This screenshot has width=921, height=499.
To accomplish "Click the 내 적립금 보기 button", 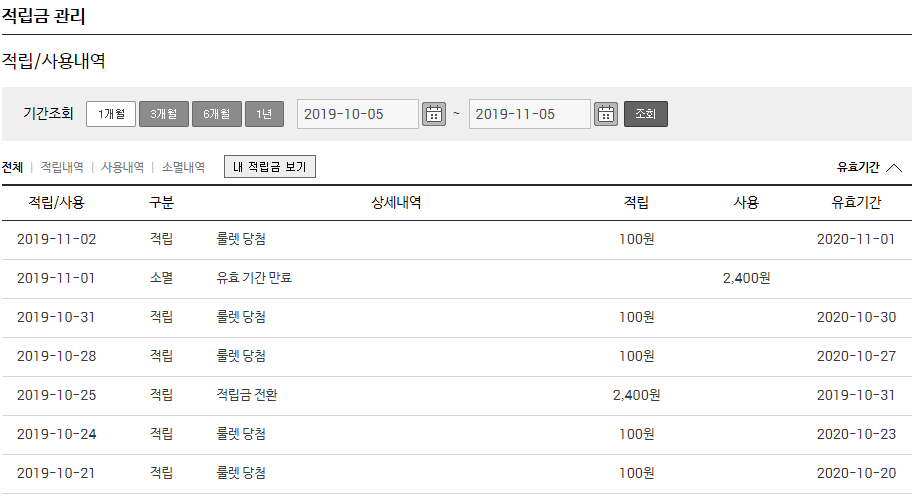I will (x=270, y=167).
